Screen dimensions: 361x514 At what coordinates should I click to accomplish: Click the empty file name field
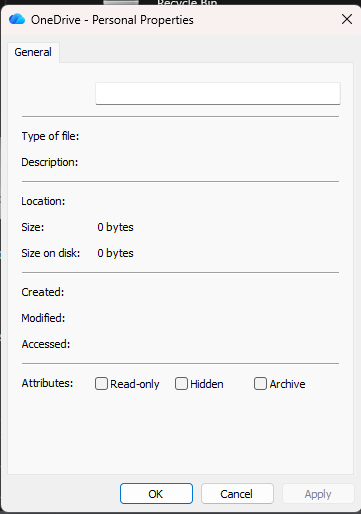click(218, 93)
